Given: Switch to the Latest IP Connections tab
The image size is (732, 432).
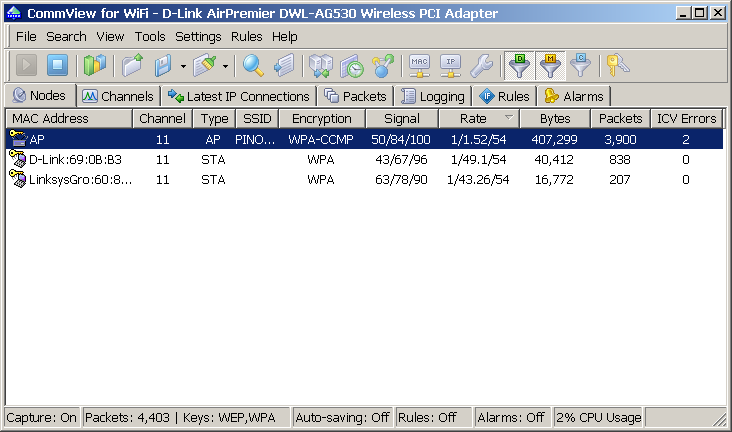Looking at the screenshot, I should [239, 96].
